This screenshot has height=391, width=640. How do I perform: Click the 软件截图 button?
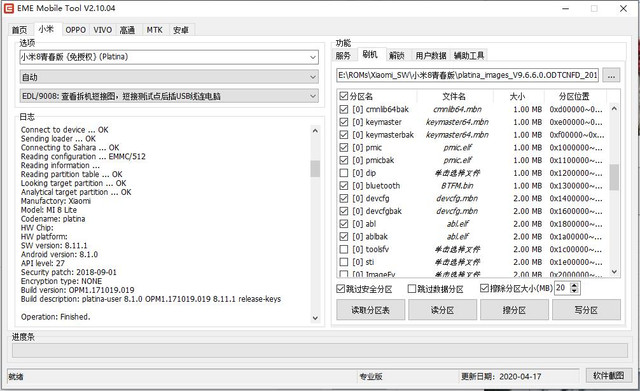pos(609,375)
